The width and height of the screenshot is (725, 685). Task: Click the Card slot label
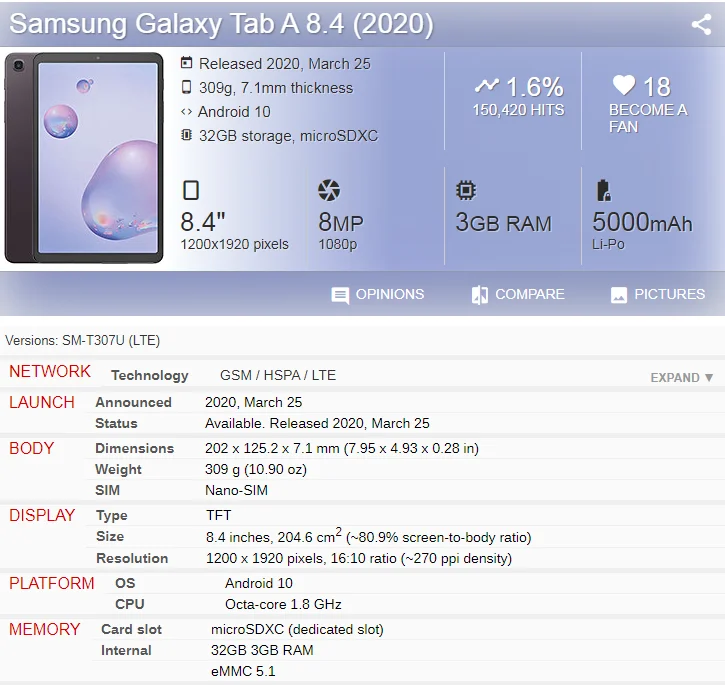pyautogui.click(x=132, y=629)
